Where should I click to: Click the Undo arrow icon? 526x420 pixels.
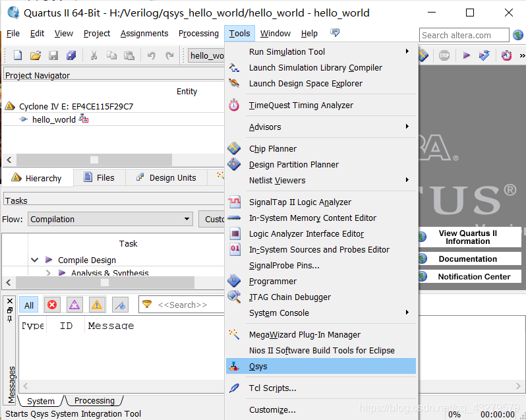tap(152, 55)
